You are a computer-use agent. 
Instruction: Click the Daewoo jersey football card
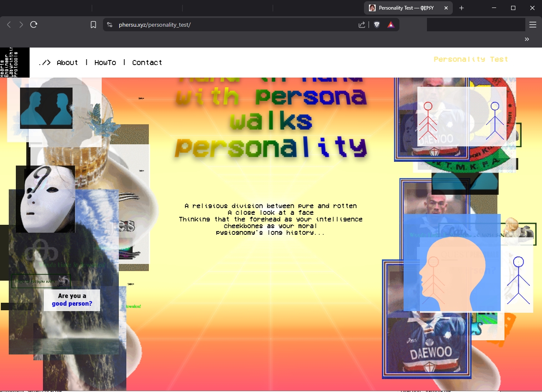(427, 319)
